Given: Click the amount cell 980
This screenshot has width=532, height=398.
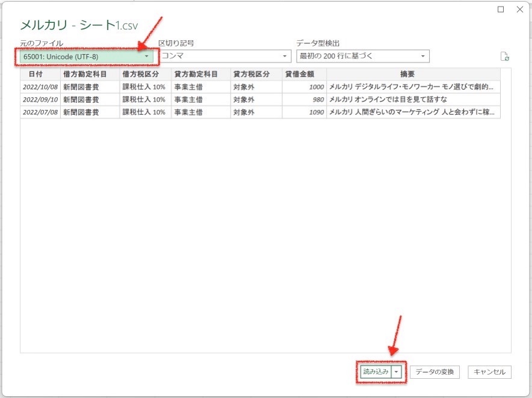Looking at the screenshot, I should (x=305, y=99).
